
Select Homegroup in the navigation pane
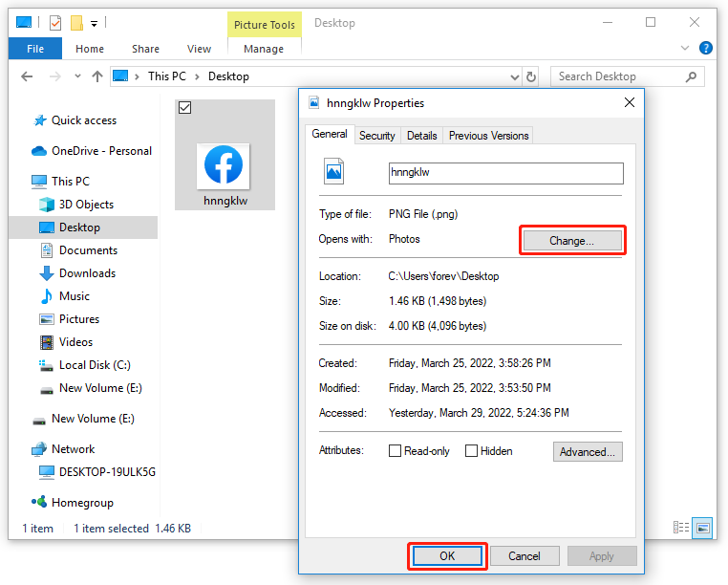pos(82,503)
